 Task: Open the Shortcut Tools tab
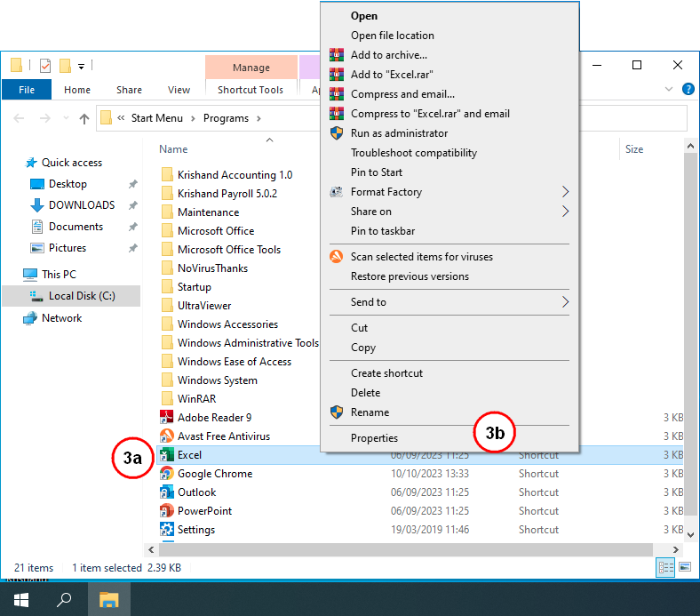(x=251, y=90)
